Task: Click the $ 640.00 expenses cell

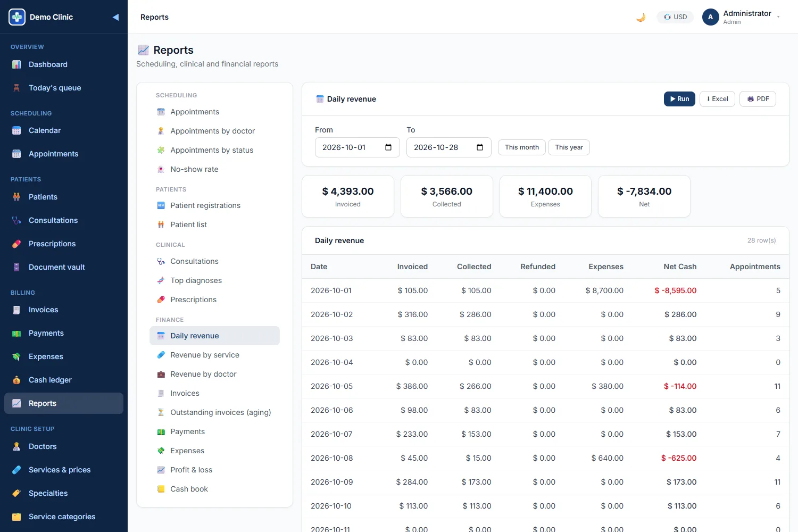Action: pos(607,458)
